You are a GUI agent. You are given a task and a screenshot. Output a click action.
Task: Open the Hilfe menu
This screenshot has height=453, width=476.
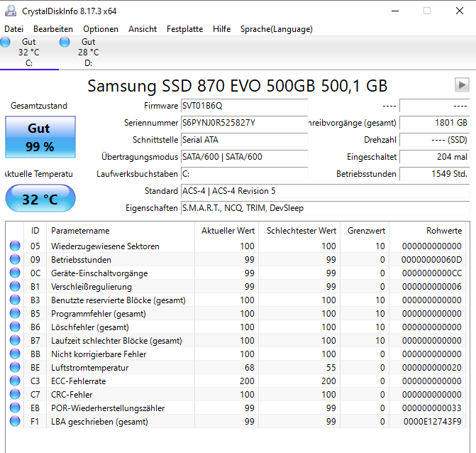221,29
